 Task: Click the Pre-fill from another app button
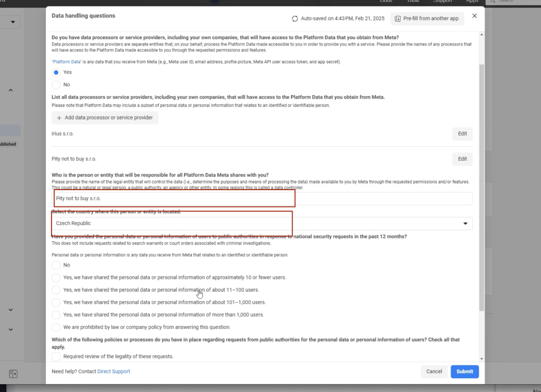click(427, 19)
